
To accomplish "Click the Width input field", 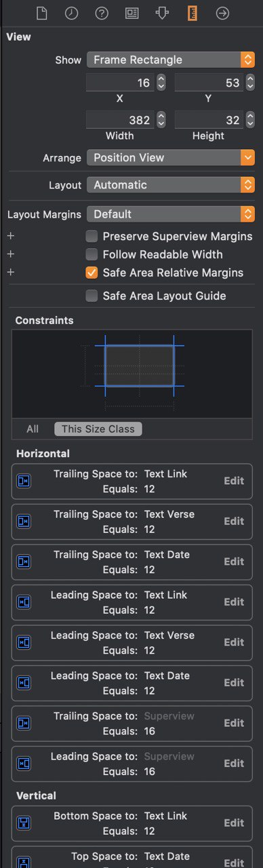I will pyautogui.click(x=120, y=120).
